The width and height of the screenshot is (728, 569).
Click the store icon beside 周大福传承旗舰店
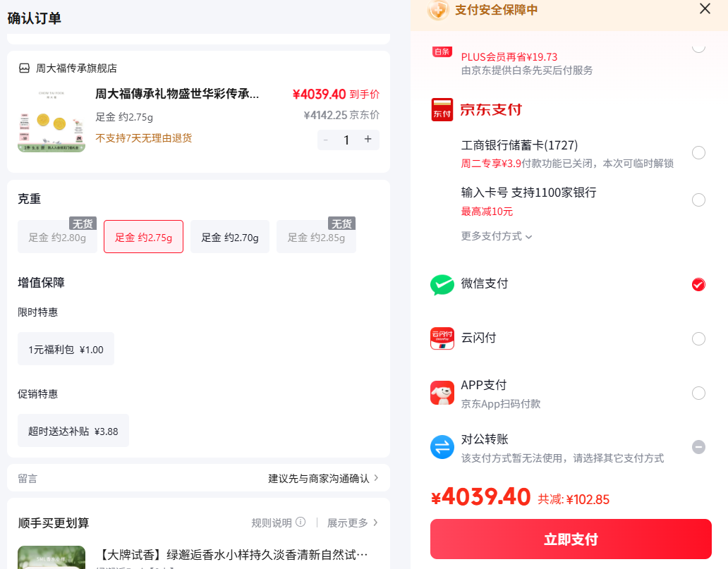tap(24, 68)
